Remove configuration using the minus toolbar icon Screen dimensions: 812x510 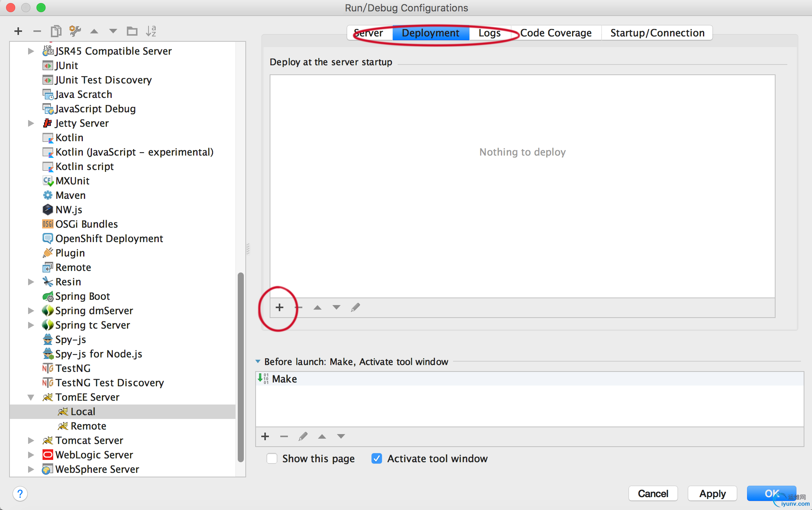[x=37, y=31]
